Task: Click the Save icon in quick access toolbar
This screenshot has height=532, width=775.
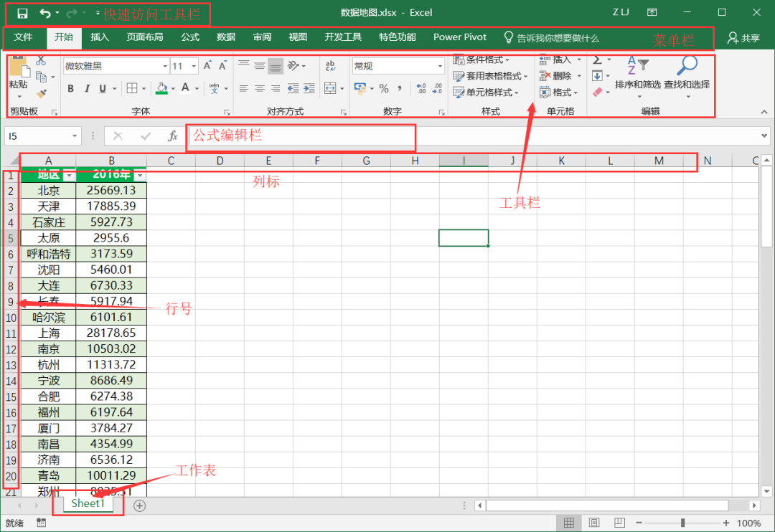Action: (22, 13)
